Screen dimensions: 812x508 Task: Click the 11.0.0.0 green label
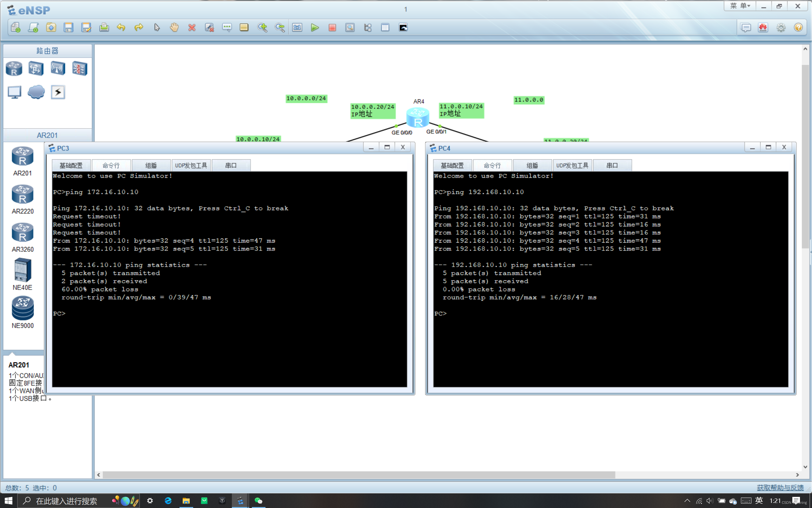[x=529, y=100]
